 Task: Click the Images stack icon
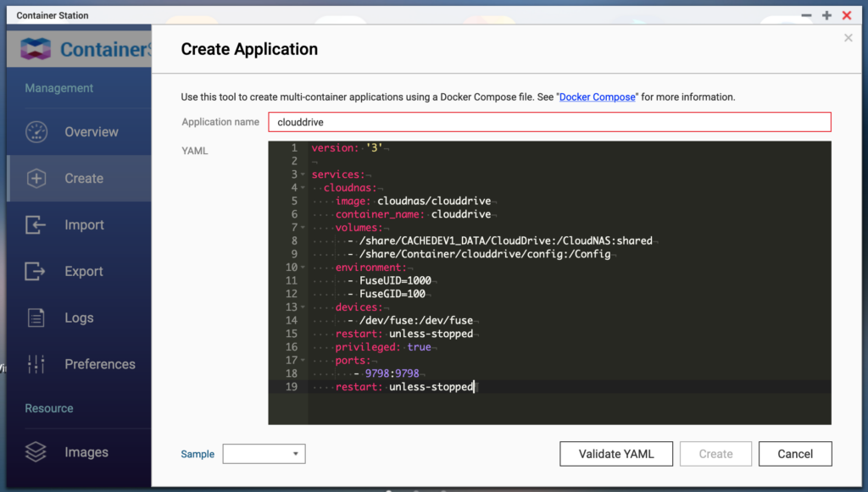click(x=36, y=452)
